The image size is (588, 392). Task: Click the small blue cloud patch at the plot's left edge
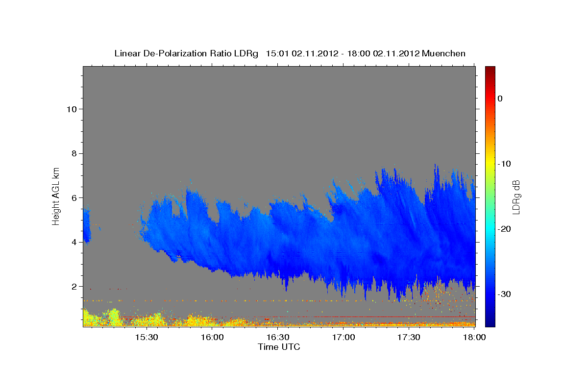click(87, 226)
